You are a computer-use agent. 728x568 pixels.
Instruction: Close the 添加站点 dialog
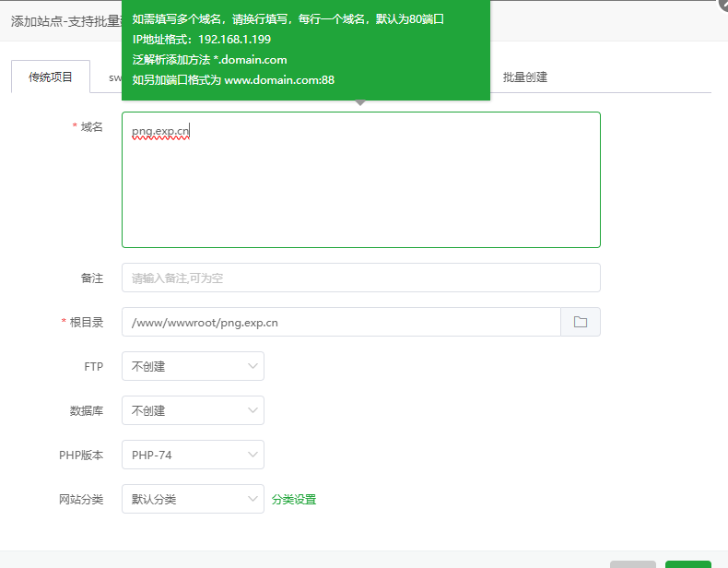[722, 5]
